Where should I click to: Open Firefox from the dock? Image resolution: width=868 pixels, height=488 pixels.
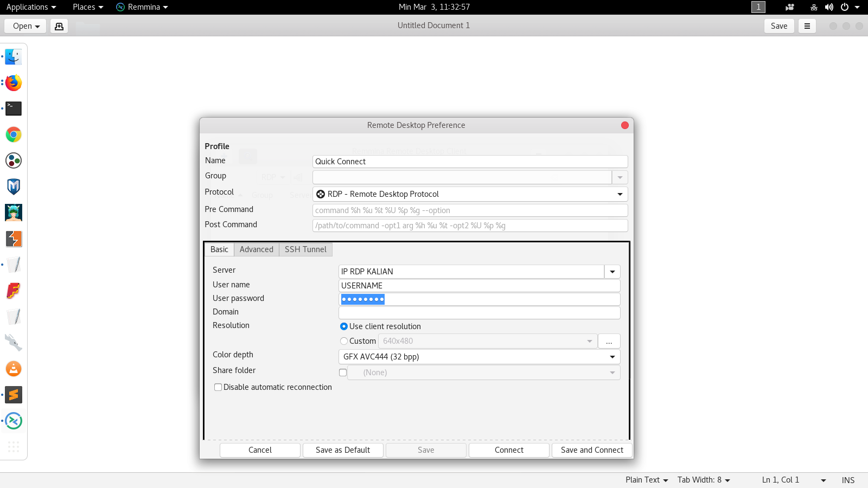[14, 82]
